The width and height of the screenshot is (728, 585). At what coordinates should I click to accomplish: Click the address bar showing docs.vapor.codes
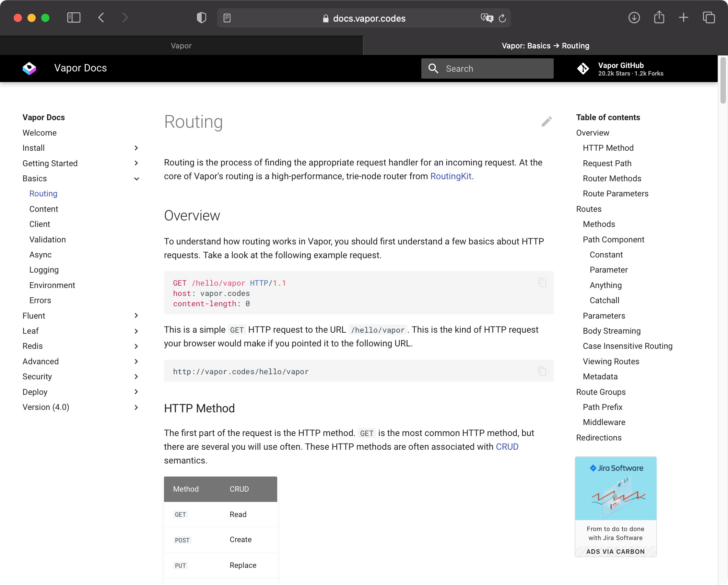click(x=364, y=18)
